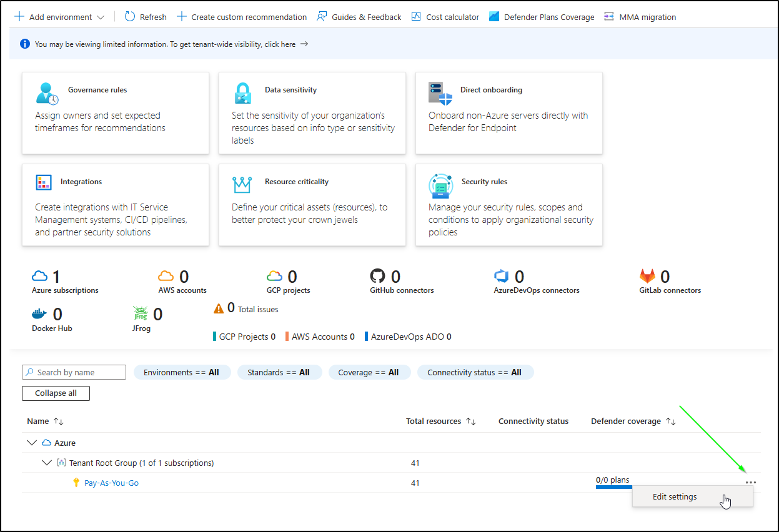The width and height of the screenshot is (779, 532).
Task: Click the AzureDevOps connectors icon
Action: [x=502, y=276]
